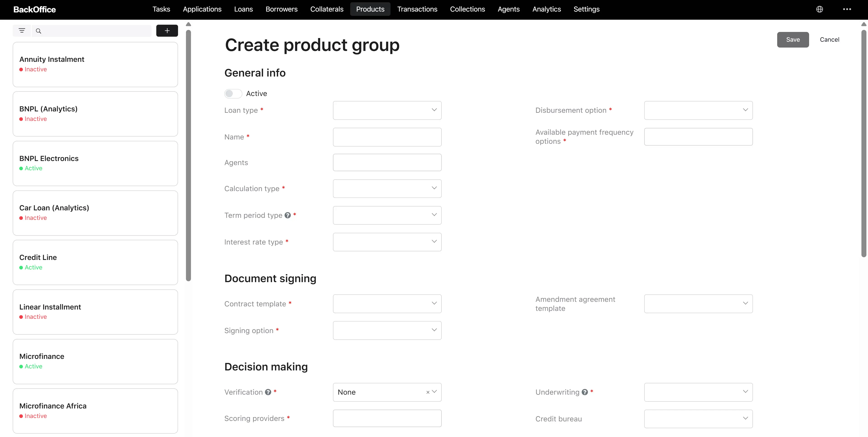Viewport: 868px width, 437px height.
Task: Click Available payment frequency options field
Action: click(698, 137)
